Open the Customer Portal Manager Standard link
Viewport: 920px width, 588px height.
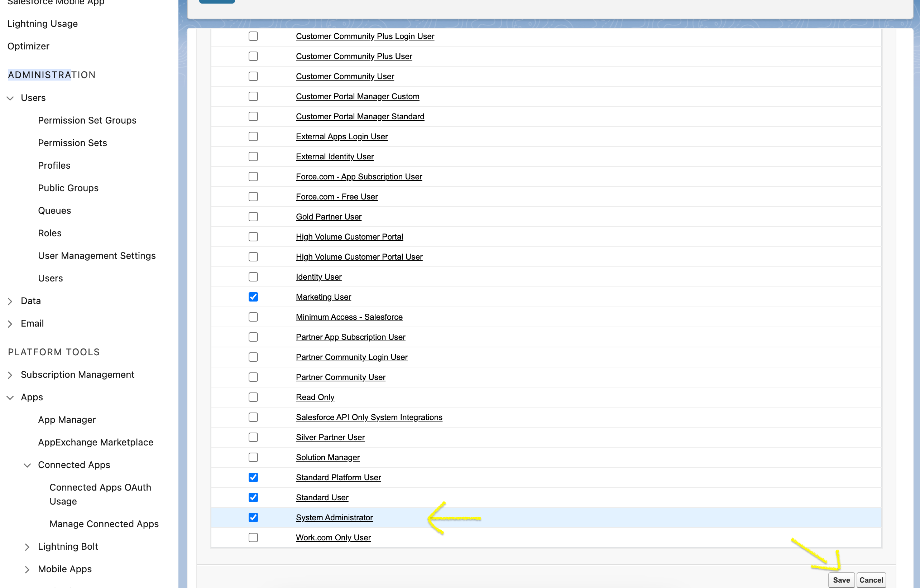360,116
